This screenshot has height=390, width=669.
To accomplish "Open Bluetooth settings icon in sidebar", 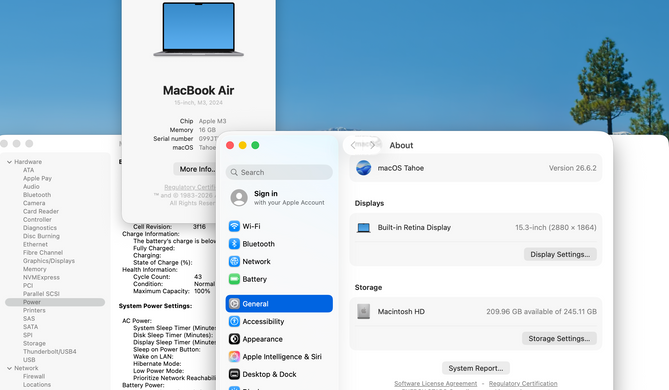I will pyautogui.click(x=234, y=244).
